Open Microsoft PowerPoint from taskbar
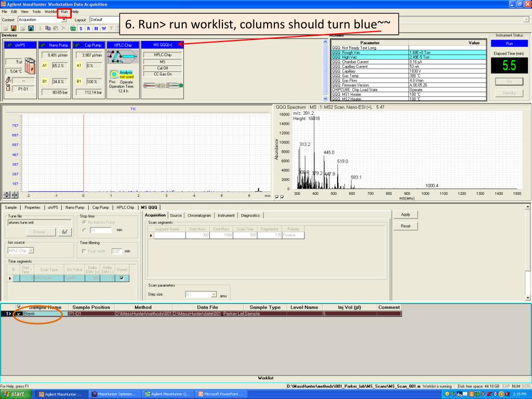 click(220, 394)
